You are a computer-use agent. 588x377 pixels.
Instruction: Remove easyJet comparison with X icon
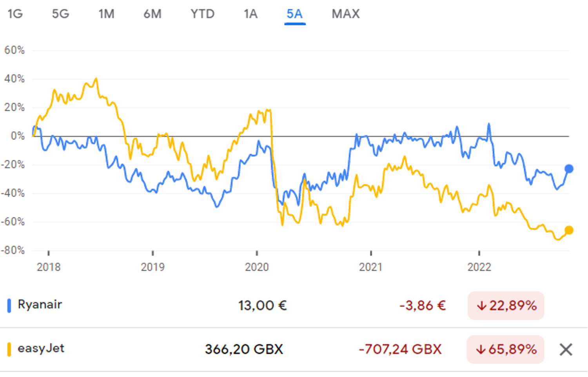566,349
